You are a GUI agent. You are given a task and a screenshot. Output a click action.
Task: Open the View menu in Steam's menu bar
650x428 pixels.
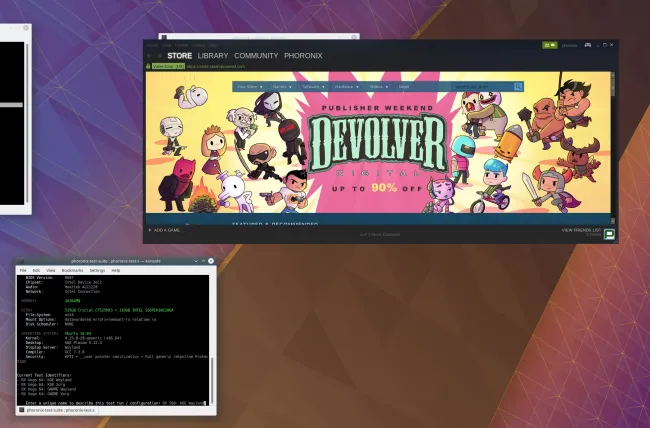[x=167, y=45]
